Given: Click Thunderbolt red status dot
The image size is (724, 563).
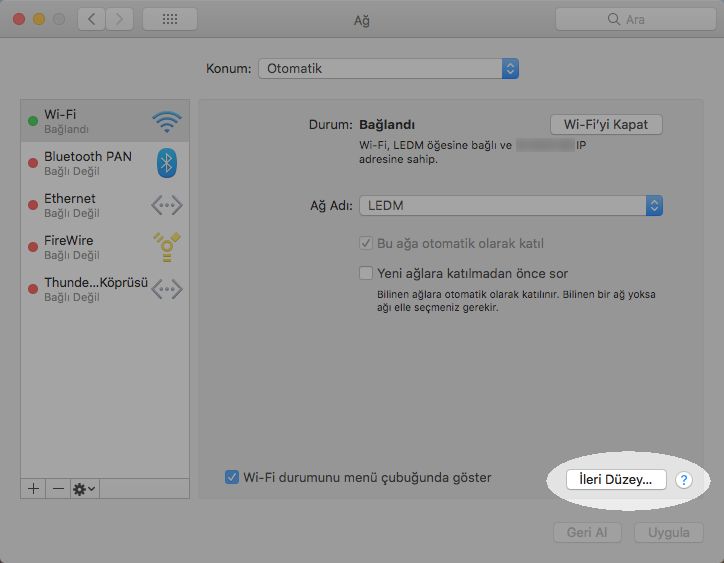Looking at the screenshot, I should pos(33,289).
